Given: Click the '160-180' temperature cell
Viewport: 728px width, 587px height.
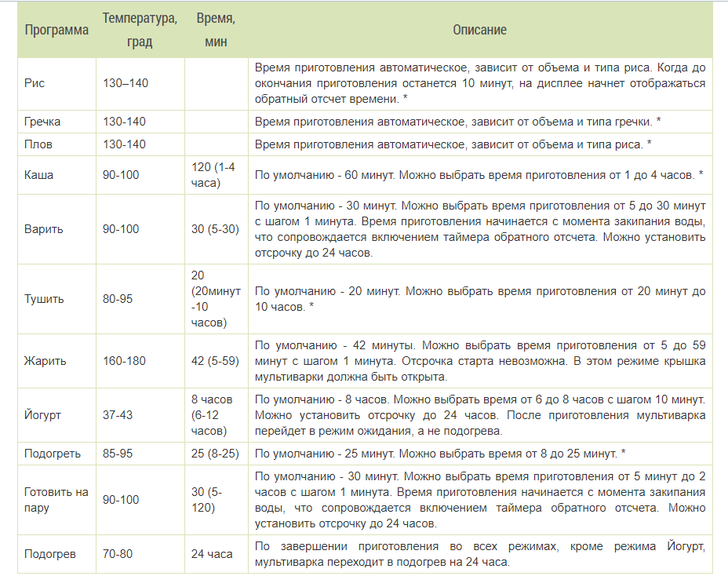Looking at the screenshot, I should point(140,361).
